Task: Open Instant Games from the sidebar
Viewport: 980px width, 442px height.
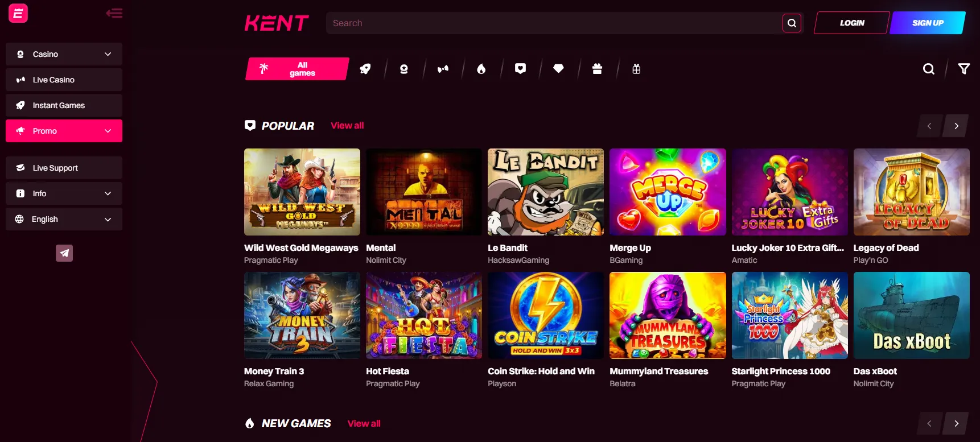Action: tap(64, 105)
